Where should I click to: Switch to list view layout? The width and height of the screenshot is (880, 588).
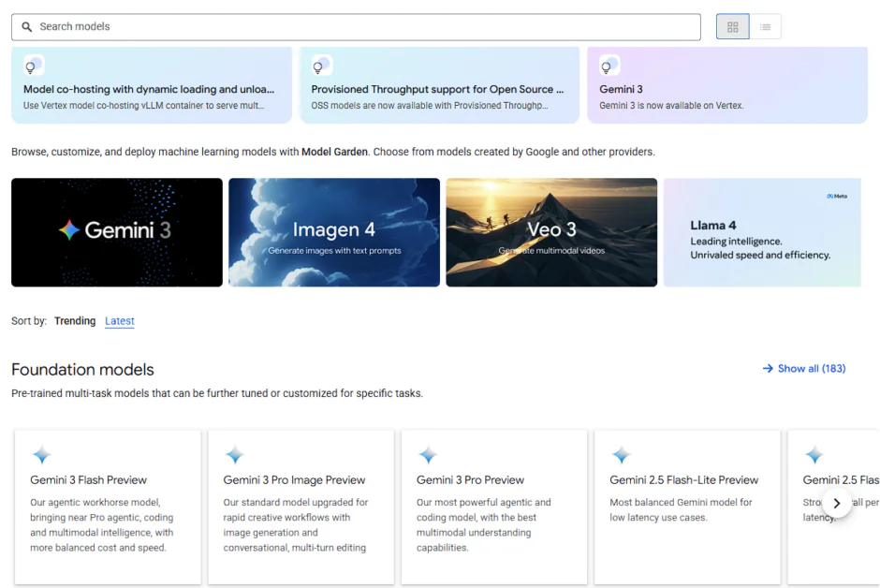click(765, 27)
